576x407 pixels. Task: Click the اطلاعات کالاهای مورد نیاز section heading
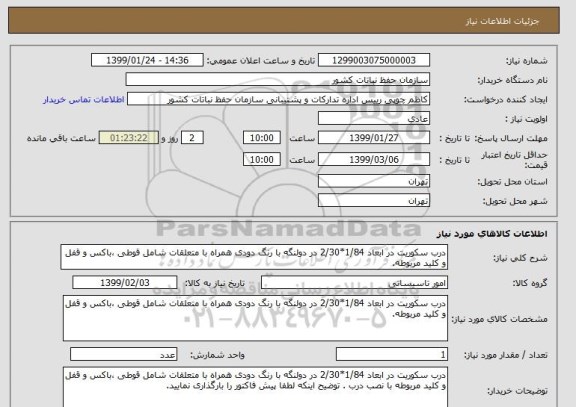click(492, 234)
